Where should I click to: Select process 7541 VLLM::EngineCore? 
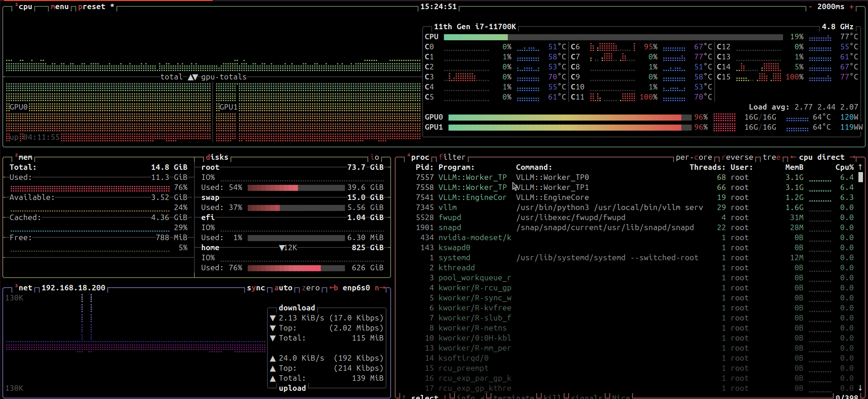pos(628,198)
